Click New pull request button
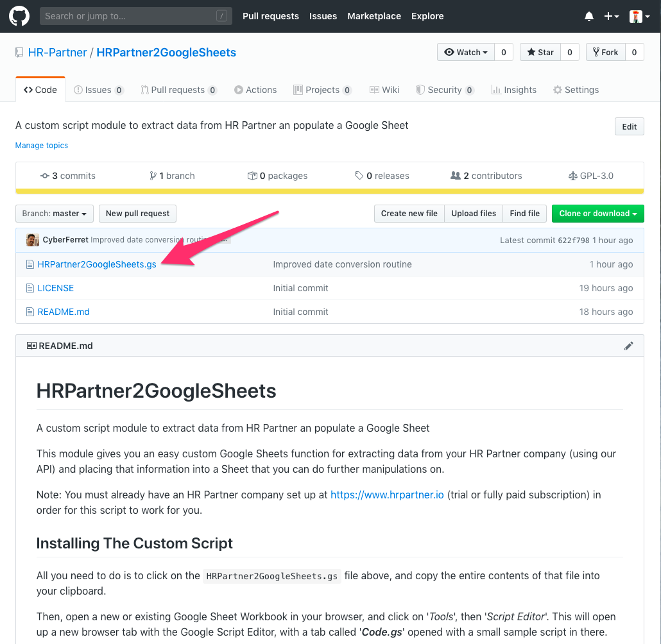The height and width of the screenshot is (644, 661). tap(137, 213)
